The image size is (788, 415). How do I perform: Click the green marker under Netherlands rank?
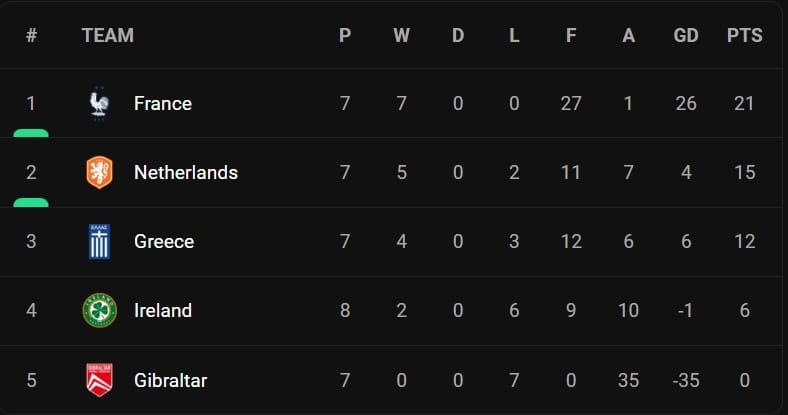tap(31, 203)
